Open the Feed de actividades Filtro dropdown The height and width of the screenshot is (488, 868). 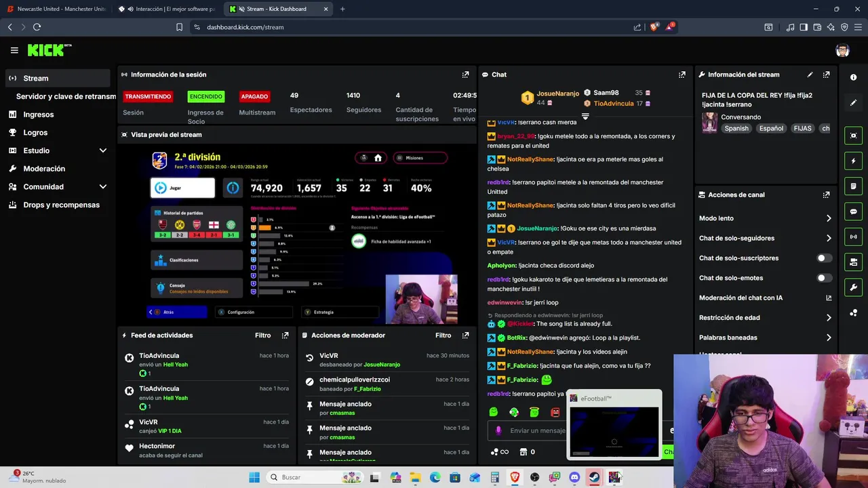pyautogui.click(x=262, y=335)
